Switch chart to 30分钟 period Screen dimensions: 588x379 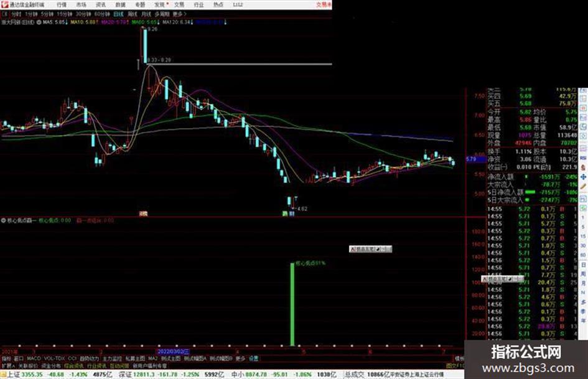click(x=83, y=14)
